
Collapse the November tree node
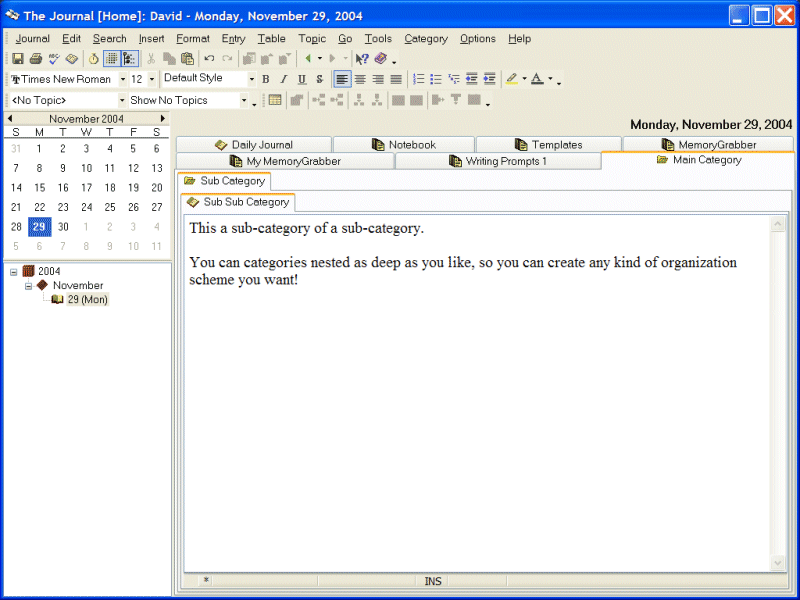click(x=29, y=286)
